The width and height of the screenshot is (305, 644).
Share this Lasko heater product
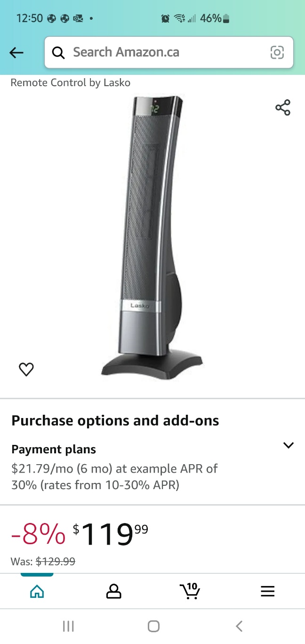[x=283, y=107]
